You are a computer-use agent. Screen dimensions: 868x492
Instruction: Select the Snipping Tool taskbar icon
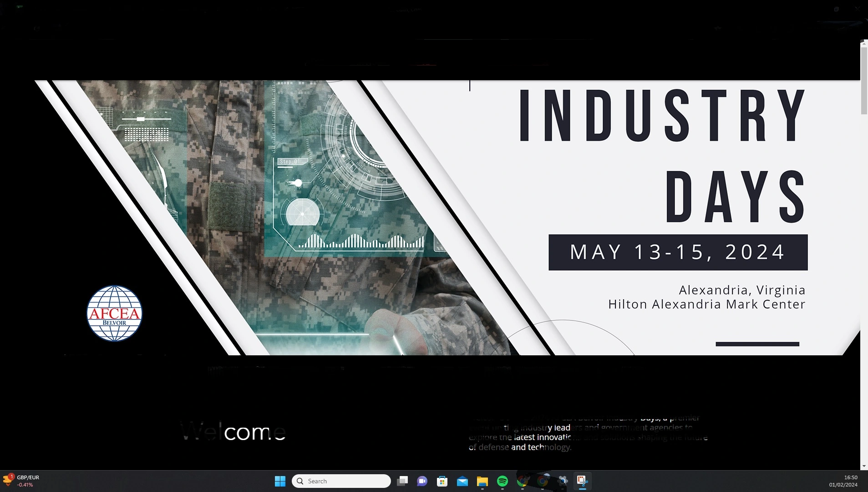[582, 481]
